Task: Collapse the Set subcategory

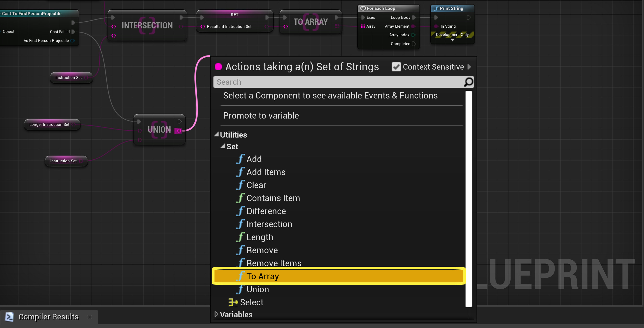Action: (223, 146)
